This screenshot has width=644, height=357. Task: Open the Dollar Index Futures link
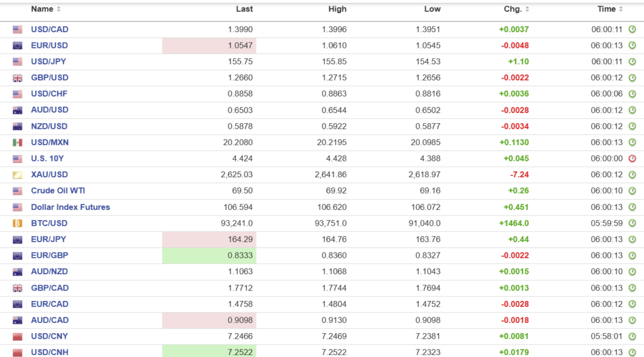pyautogui.click(x=70, y=207)
